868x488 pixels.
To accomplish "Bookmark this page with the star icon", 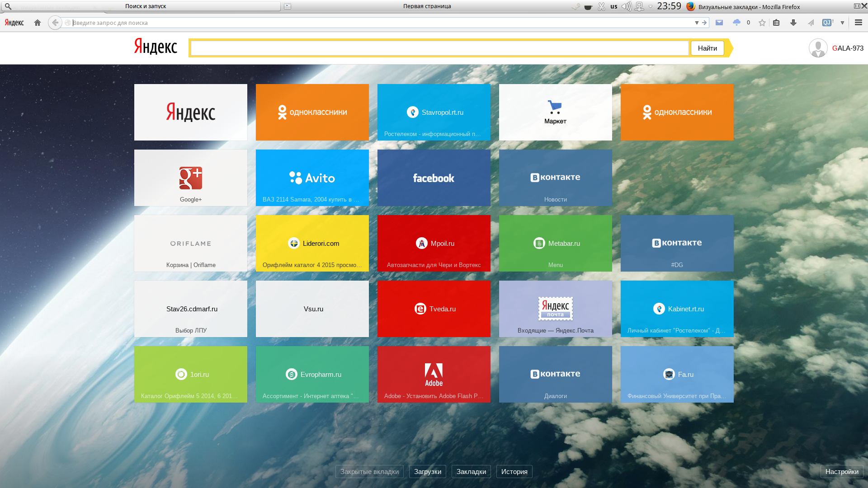I will coord(762,23).
